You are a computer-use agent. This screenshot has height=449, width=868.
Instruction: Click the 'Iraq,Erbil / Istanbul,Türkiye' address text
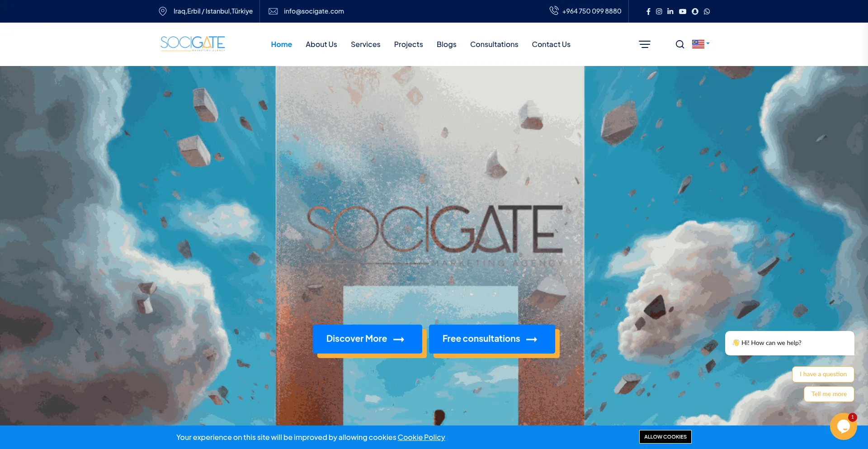pos(213,11)
